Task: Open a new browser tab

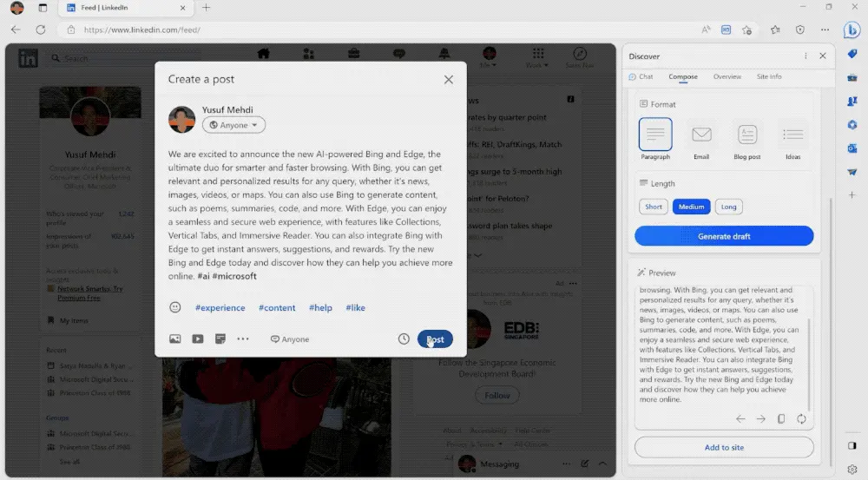Action: point(206,8)
